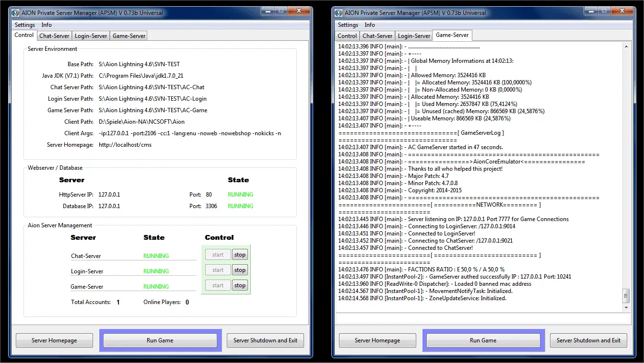Click the log scrollbar down arrow
644x363 pixels.
[x=626, y=307]
